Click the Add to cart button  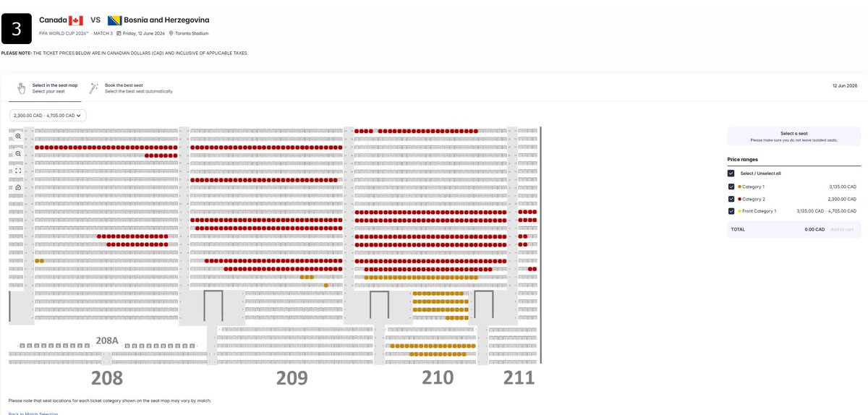point(843,229)
